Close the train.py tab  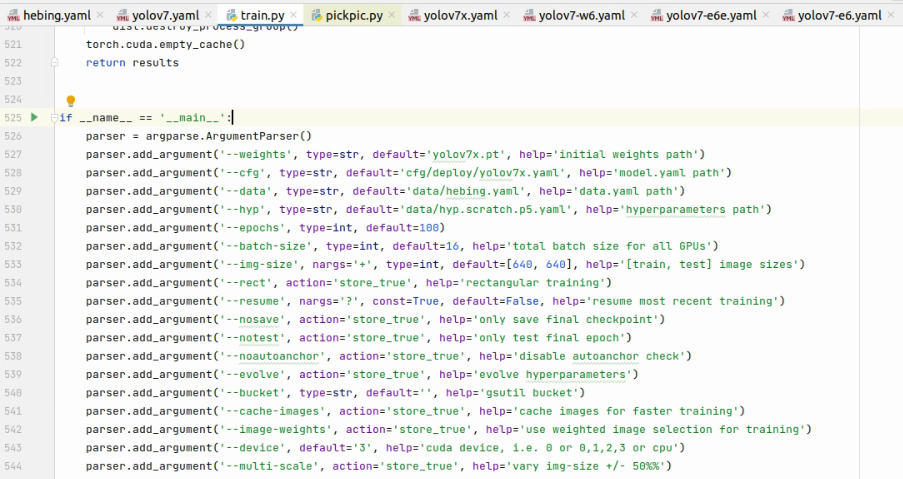[x=294, y=15]
